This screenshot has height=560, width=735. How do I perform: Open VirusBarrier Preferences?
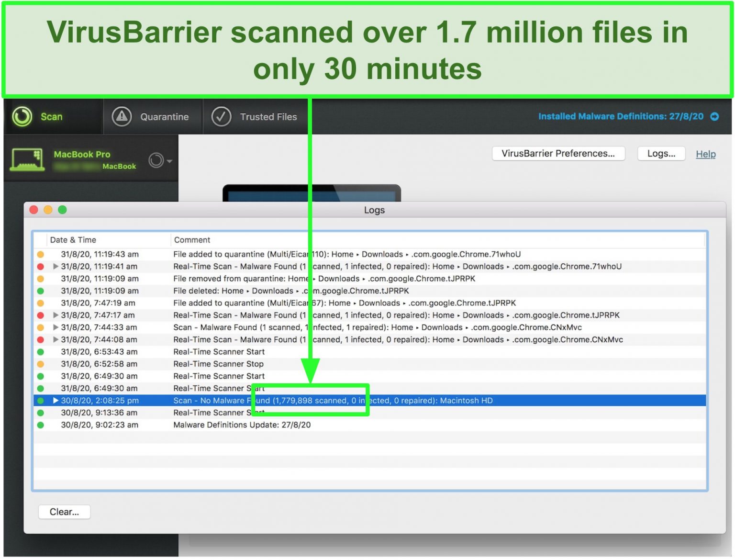pos(558,154)
